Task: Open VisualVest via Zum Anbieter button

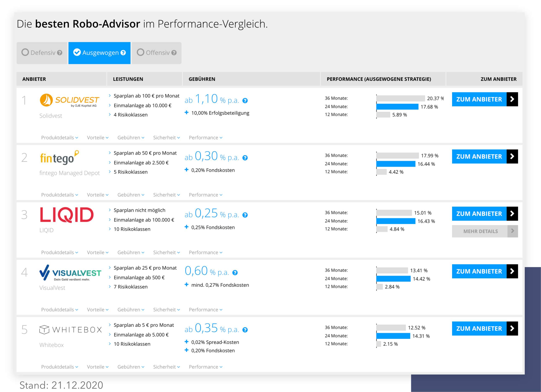Action: (x=485, y=271)
